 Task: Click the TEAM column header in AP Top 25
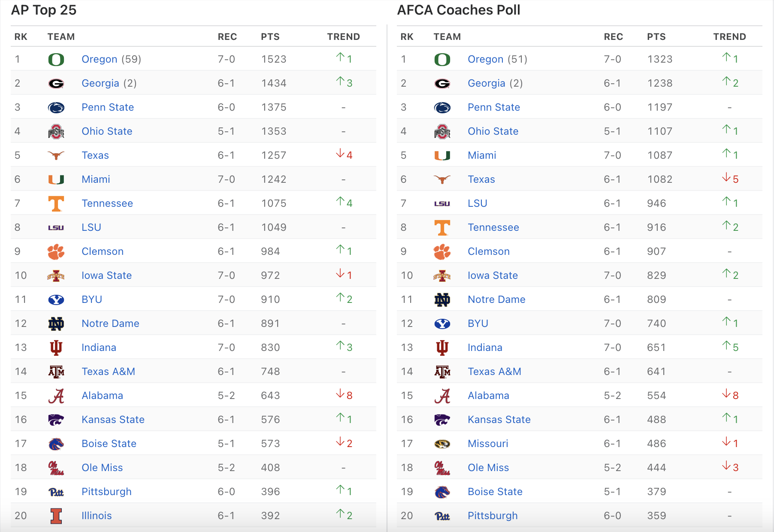click(x=61, y=37)
